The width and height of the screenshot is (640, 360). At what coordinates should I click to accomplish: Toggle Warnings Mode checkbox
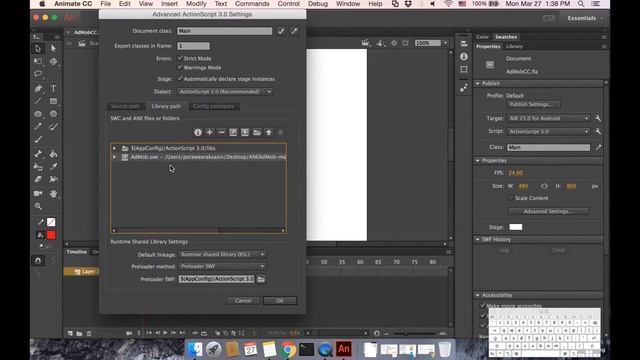[x=180, y=67]
